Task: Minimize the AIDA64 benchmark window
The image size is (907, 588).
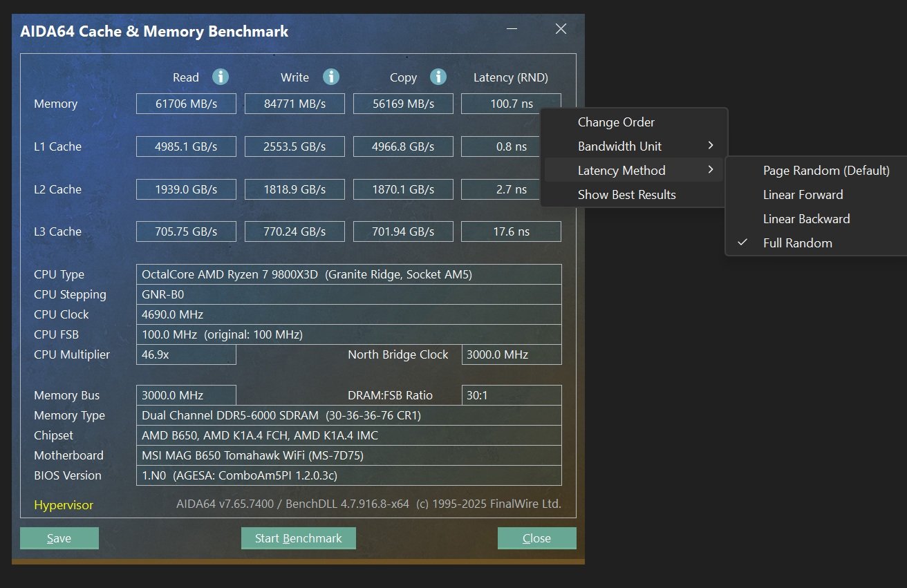Action: (x=512, y=29)
